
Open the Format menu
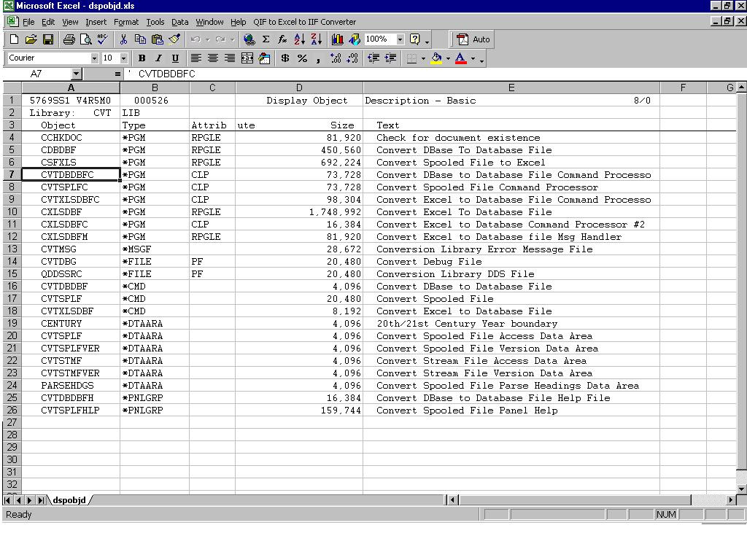point(125,22)
